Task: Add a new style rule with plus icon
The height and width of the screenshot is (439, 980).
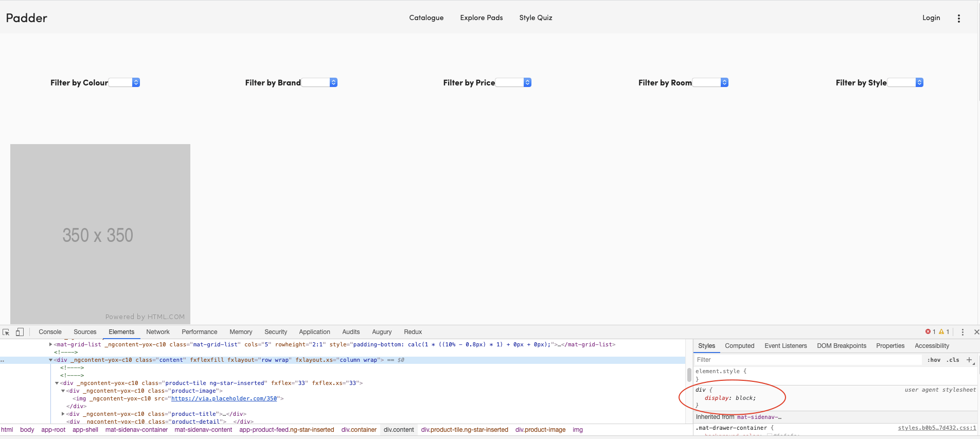Action: coord(969,360)
